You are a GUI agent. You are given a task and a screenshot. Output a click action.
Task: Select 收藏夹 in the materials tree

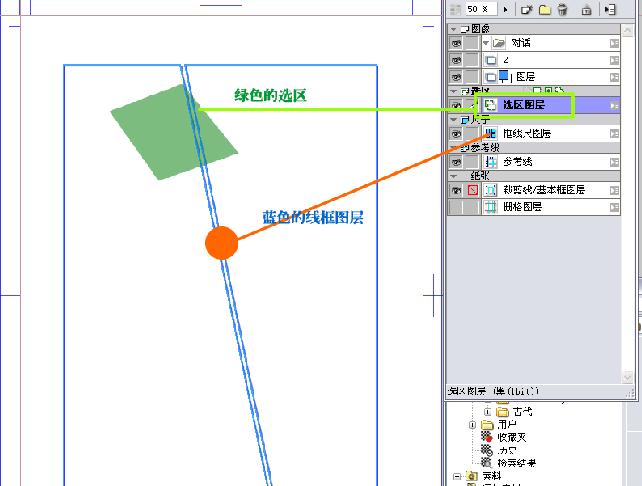512,438
